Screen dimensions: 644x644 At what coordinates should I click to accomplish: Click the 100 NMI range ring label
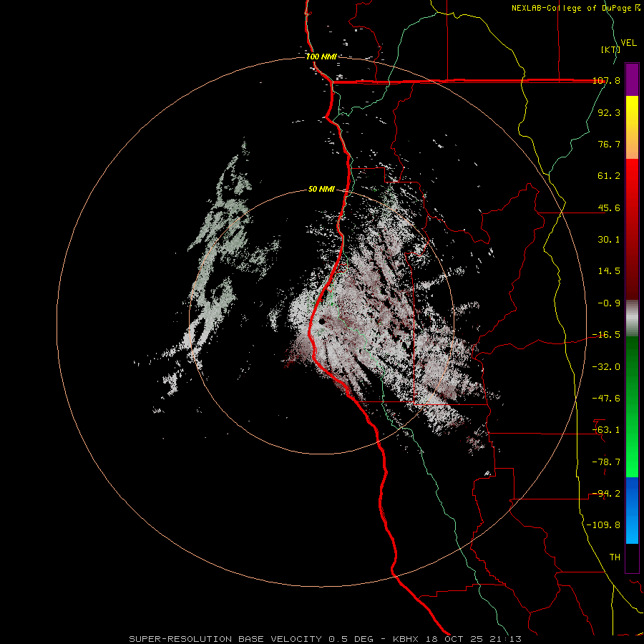321,57
